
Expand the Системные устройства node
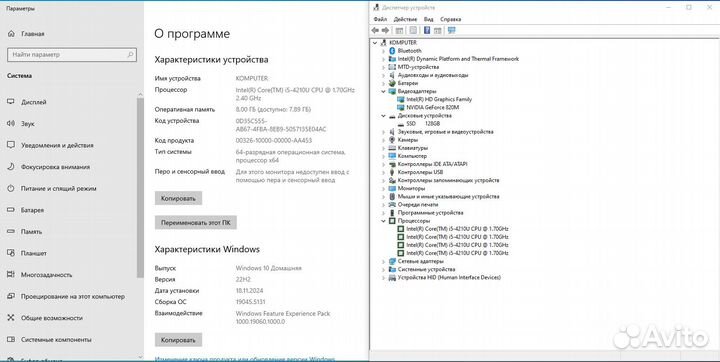click(x=383, y=270)
